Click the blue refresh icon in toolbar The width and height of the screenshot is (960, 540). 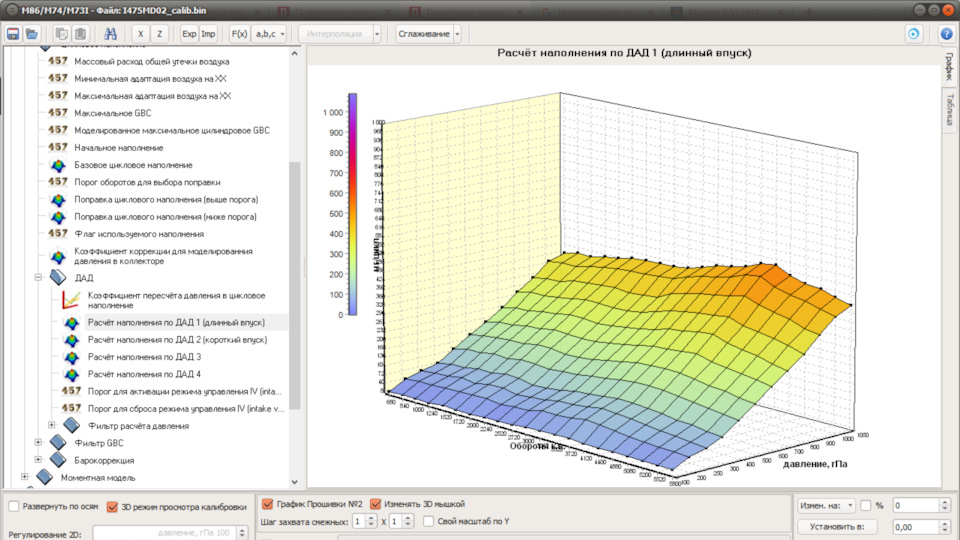[x=913, y=34]
